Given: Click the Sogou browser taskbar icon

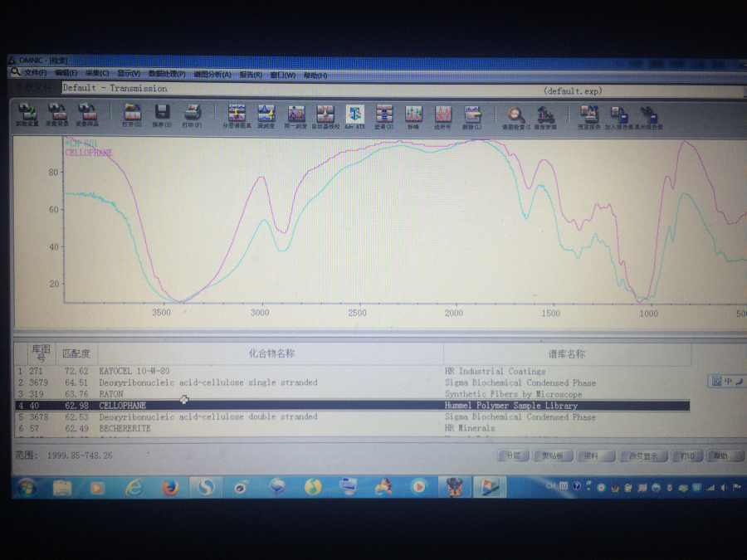Looking at the screenshot, I should point(205,487).
